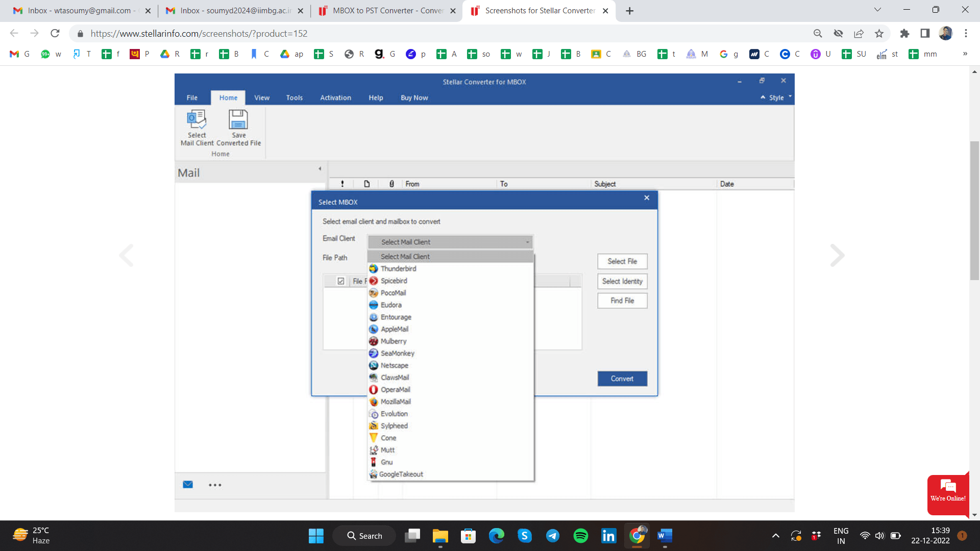Choose Netscape from the mail client list
The image size is (980, 551).
[x=451, y=366]
